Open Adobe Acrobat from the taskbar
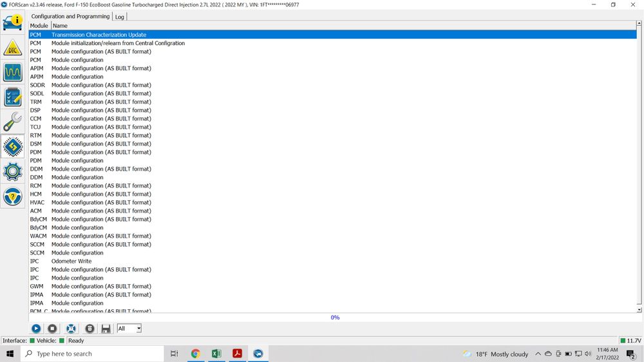Viewport: 644px width, 362px height. click(238, 354)
